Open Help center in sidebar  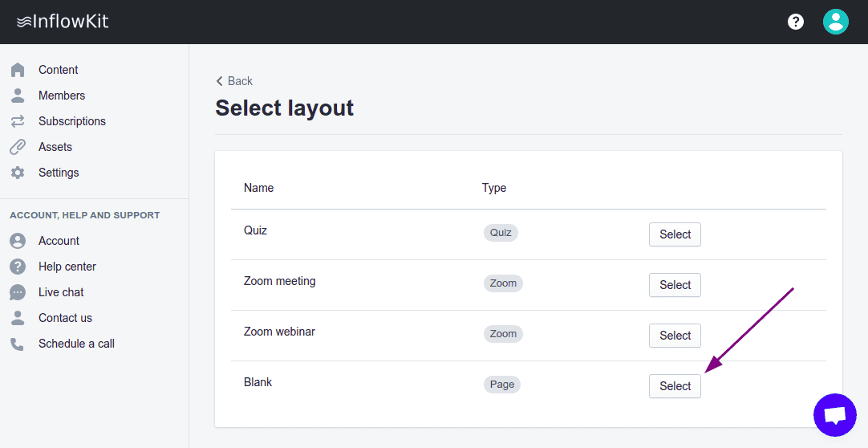[x=67, y=267]
